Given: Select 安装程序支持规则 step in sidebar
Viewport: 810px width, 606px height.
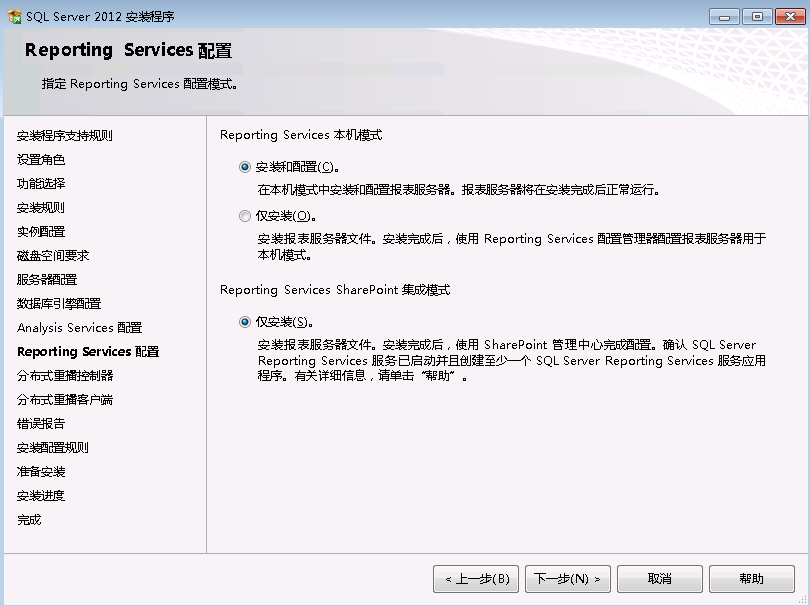Looking at the screenshot, I should pos(65,136).
